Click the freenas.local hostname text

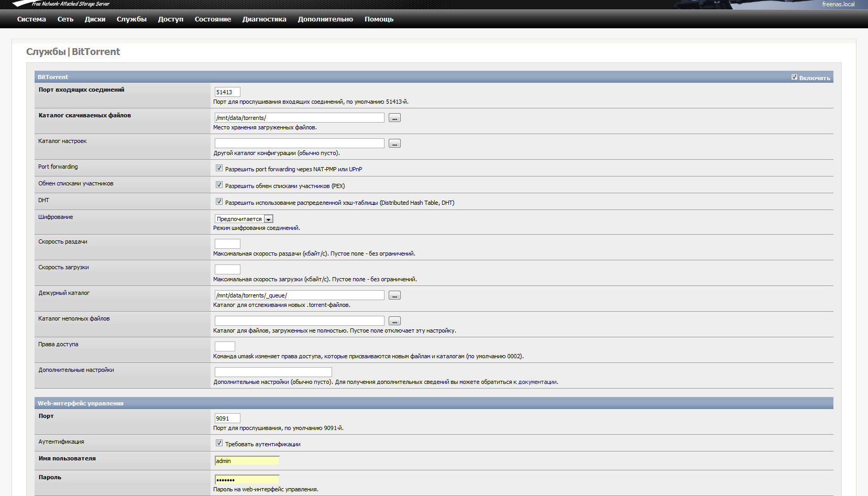[838, 4]
